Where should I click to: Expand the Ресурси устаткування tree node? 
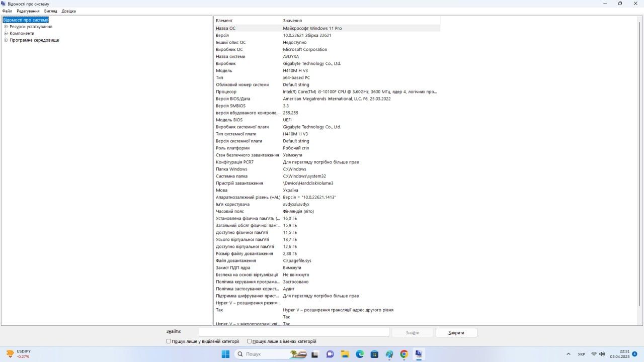click(6, 27)
